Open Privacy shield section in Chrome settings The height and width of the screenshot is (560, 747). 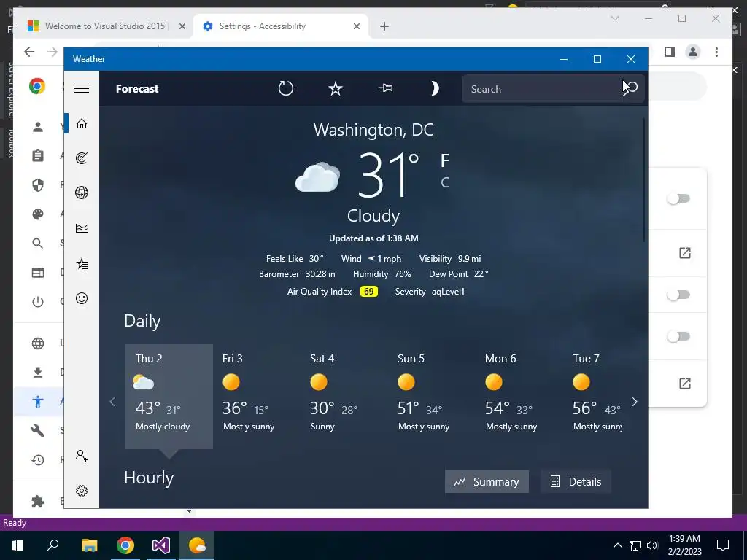tap(38, 184)
